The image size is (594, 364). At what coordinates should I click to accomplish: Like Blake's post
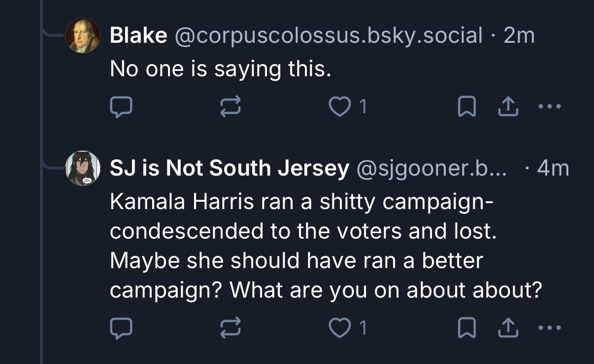point(339,107)
